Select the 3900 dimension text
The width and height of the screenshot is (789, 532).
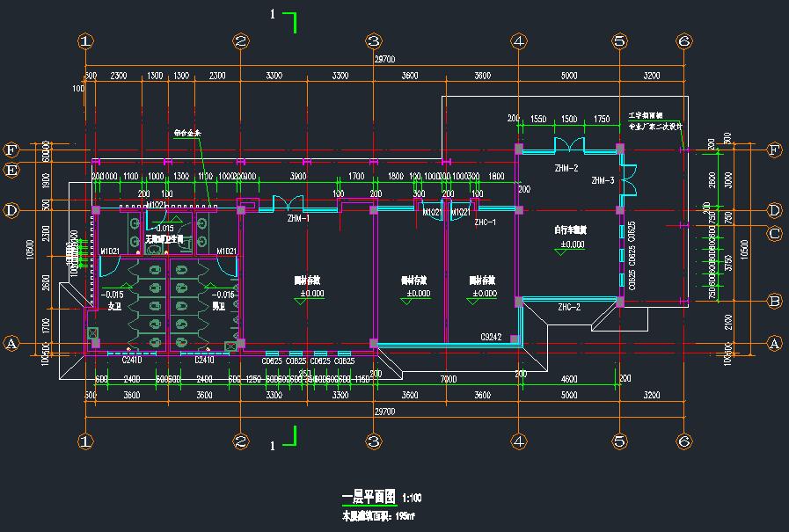(x=298, y=176)
